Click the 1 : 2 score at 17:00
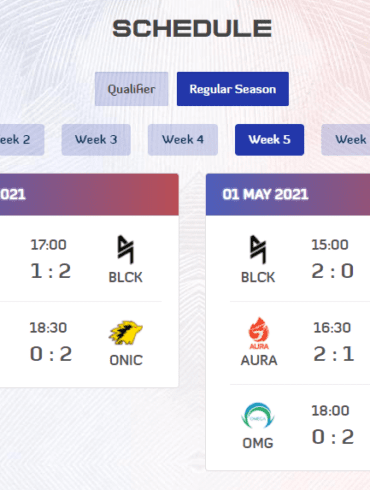 coord(51,271)
